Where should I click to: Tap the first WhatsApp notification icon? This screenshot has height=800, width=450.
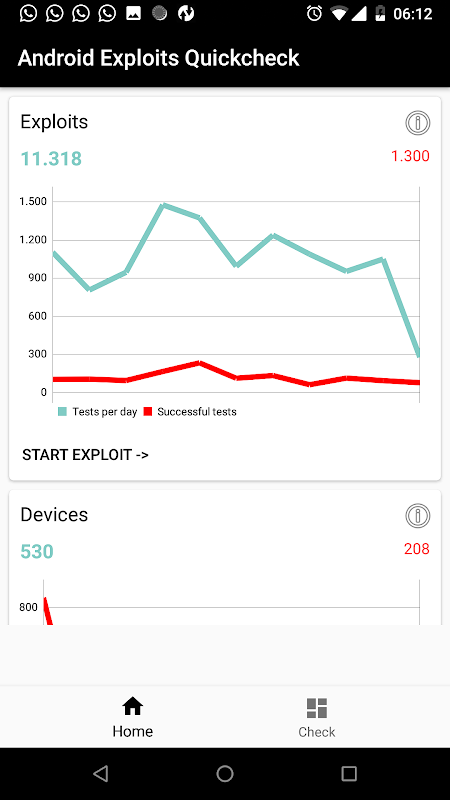(x=29, y=14)
